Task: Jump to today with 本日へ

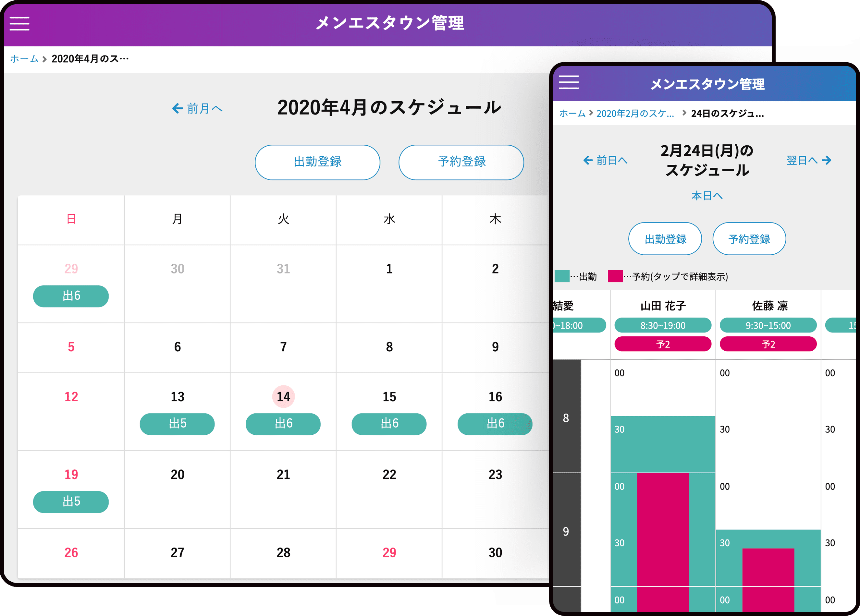Action: 707,196
